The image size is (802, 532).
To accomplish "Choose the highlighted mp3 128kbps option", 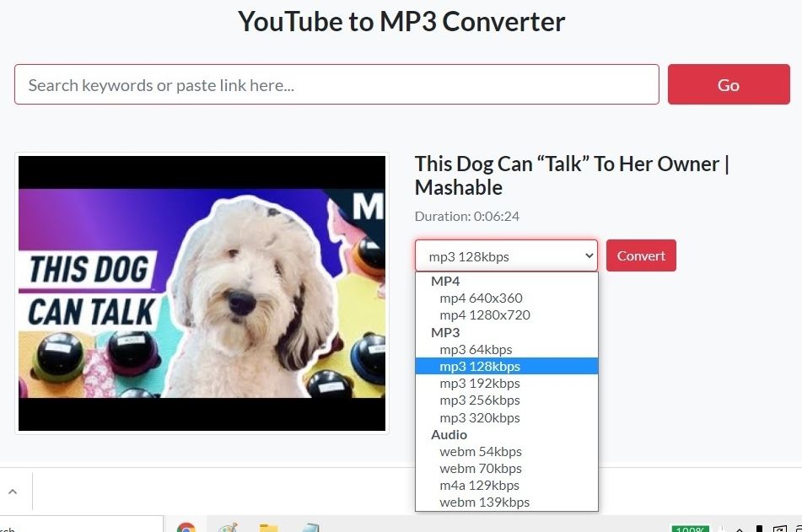I will click(x=480, y=366).
